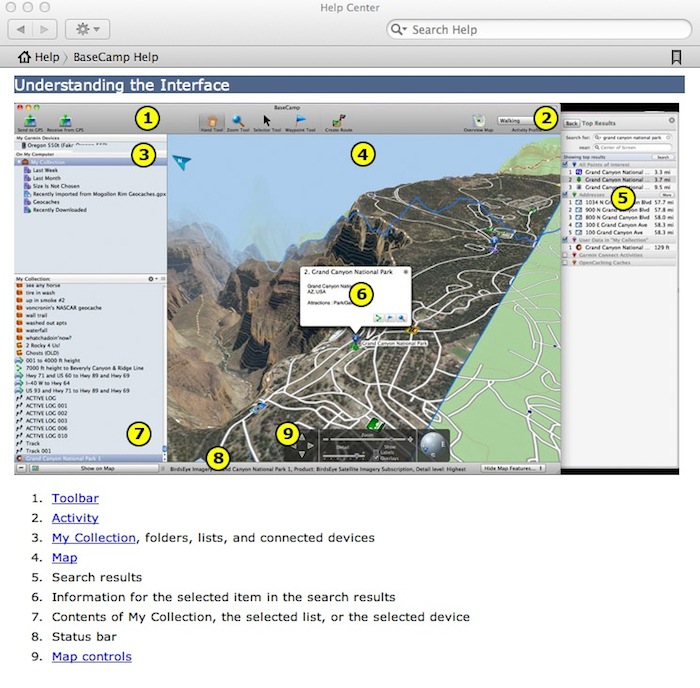Screen dimensions: 700x688
Task: Open the Activity help link
Action: [75, 518]
